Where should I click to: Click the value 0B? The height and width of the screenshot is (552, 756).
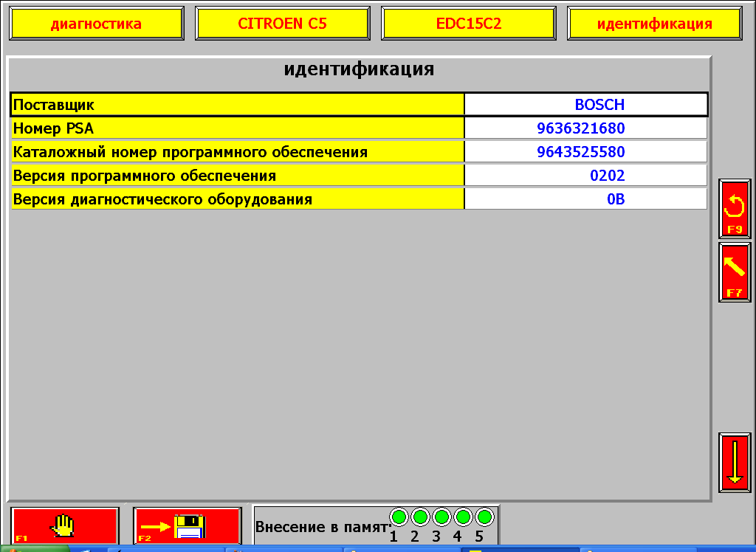point(616,199)
